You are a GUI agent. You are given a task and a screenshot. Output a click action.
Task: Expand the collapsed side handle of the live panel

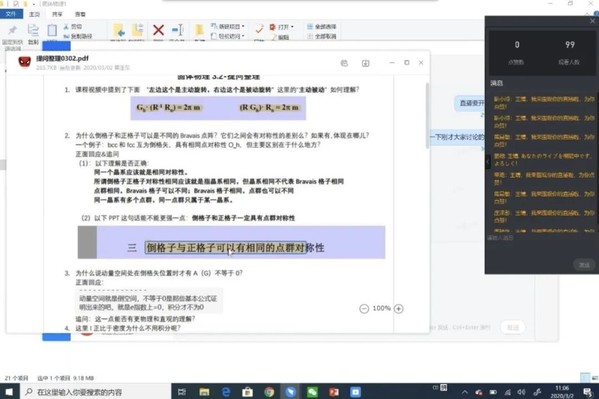coord(488,162)
